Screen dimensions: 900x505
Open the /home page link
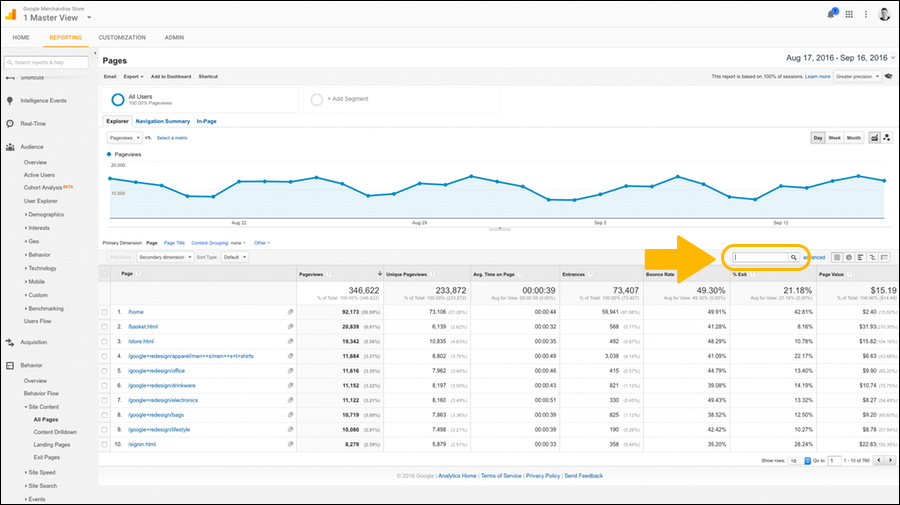tap(135, 312)
